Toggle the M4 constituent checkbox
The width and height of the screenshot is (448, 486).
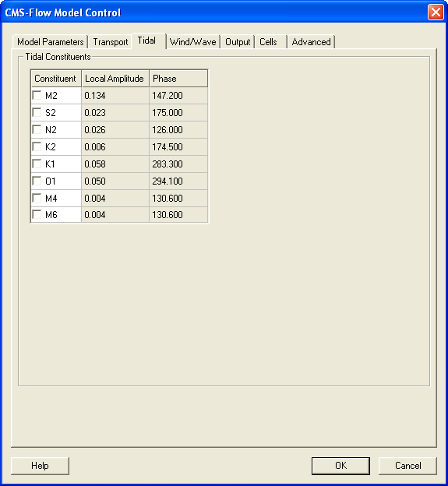[x=37, y=198]
